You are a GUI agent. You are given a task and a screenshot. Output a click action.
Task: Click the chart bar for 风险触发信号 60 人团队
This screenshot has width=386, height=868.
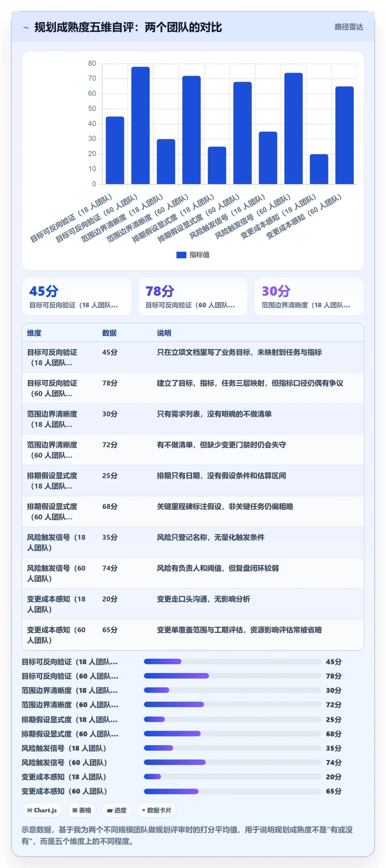pos(293,129)
